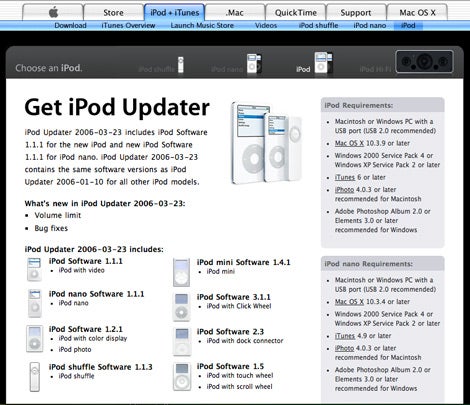Viewport: 470px width, 405px height.
Task: Select the iPod icon in chooser bar
Action: (x=323, y=62)
